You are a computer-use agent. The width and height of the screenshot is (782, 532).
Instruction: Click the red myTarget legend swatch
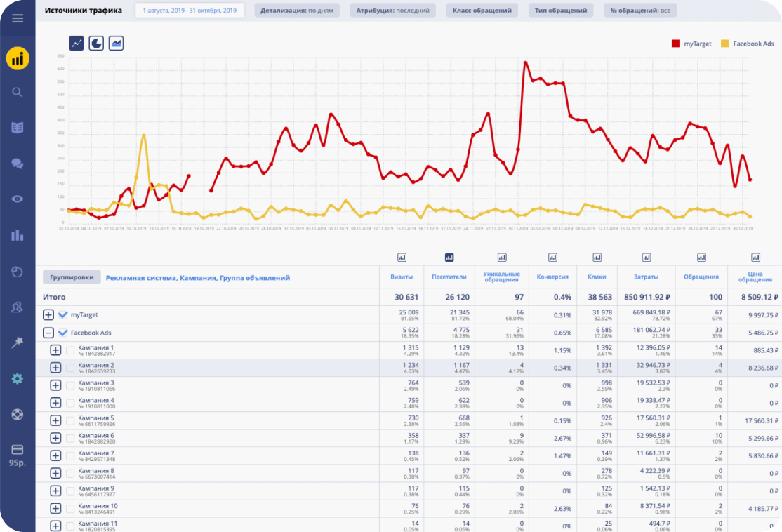[x=675, y=43]
